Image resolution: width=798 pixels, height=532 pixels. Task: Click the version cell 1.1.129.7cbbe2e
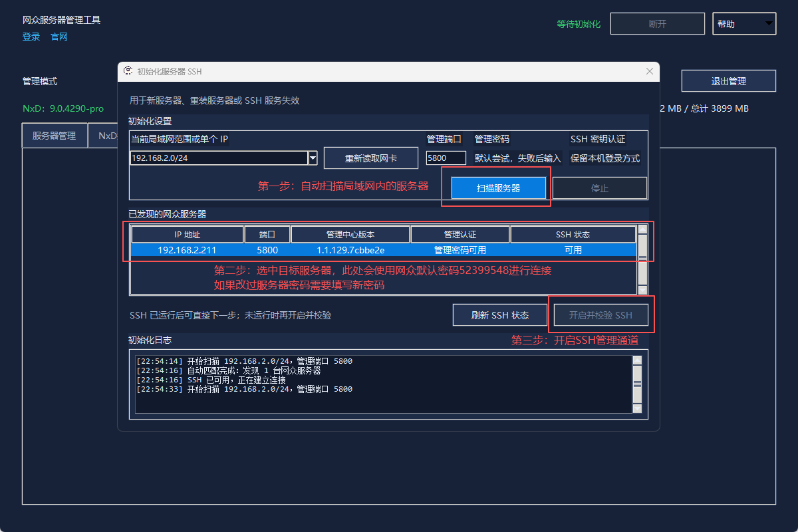click(x=350, y=250)
